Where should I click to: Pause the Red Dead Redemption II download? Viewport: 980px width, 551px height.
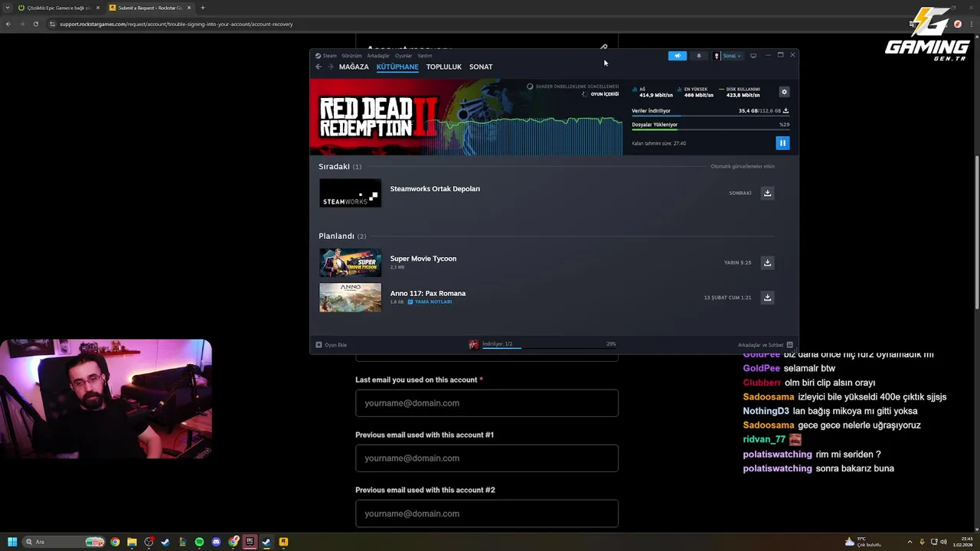pyautogui.click(x=782, y=143)
